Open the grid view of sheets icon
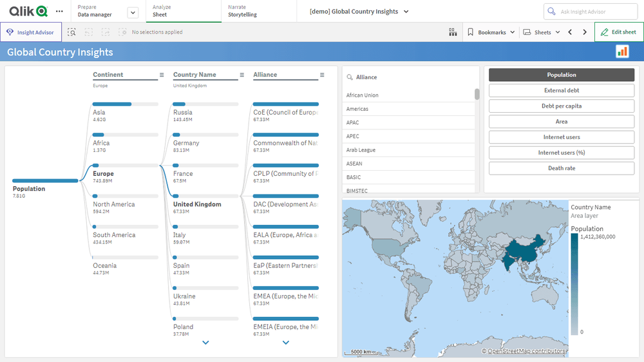Screen dimensions: 644x362 (453, 32)
